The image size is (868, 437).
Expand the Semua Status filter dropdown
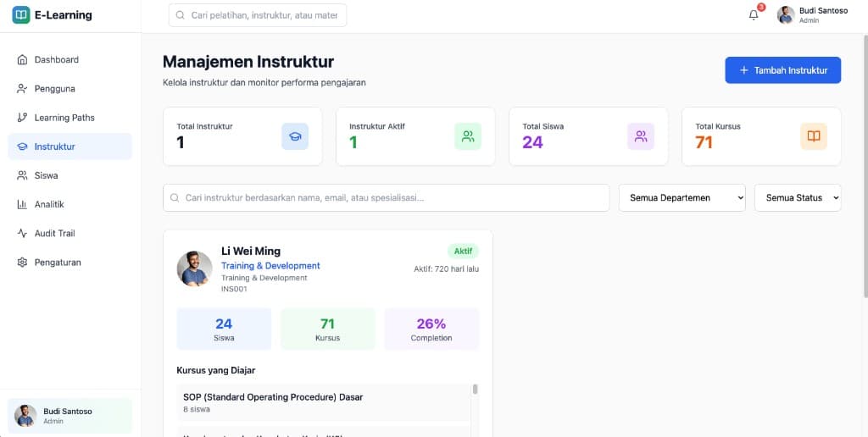pyautogui.click(x=797, y=197)
